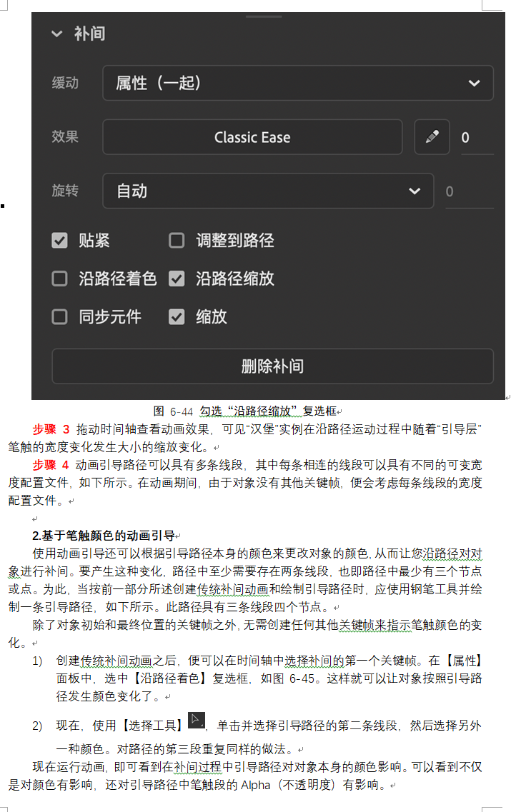Click the 删除补间 button
Image resolution: width=516 pixels, height=812 pixels.
pos(272,366)
